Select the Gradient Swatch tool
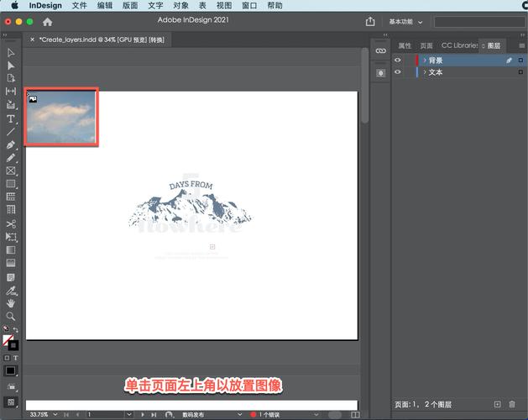 click(11, 249)
